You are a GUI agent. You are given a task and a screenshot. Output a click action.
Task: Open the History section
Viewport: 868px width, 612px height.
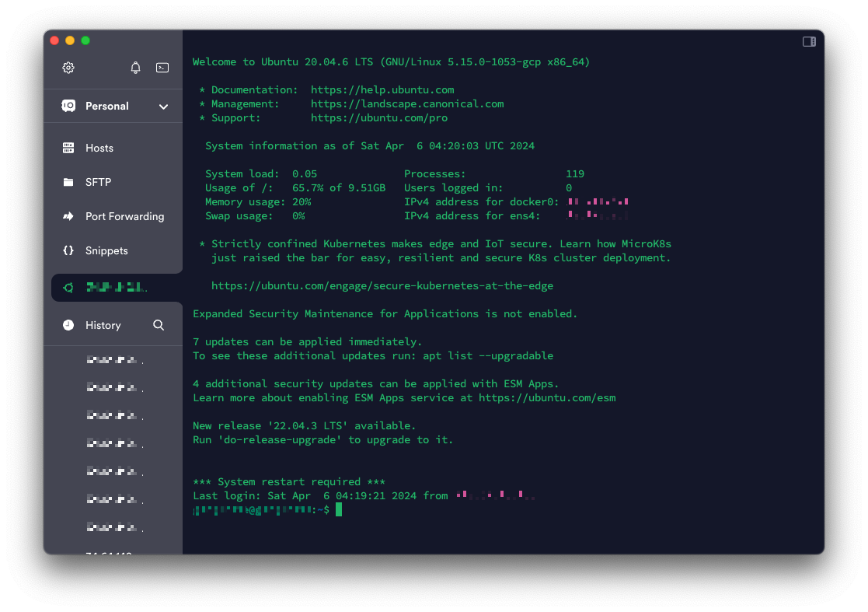(103, 325)
